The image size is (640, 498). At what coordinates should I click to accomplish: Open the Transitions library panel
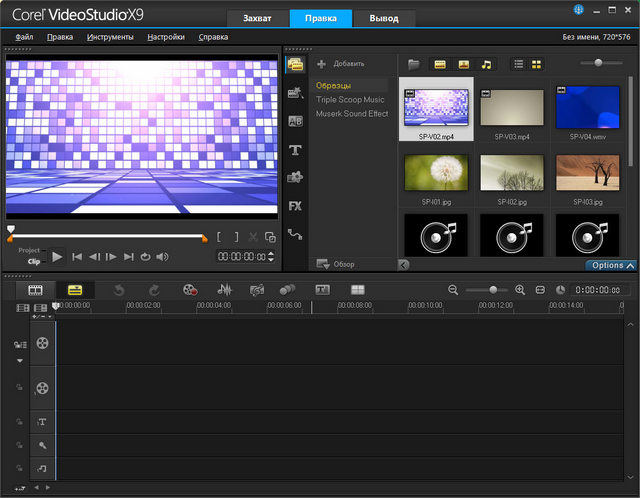click(x=295, y=121)
